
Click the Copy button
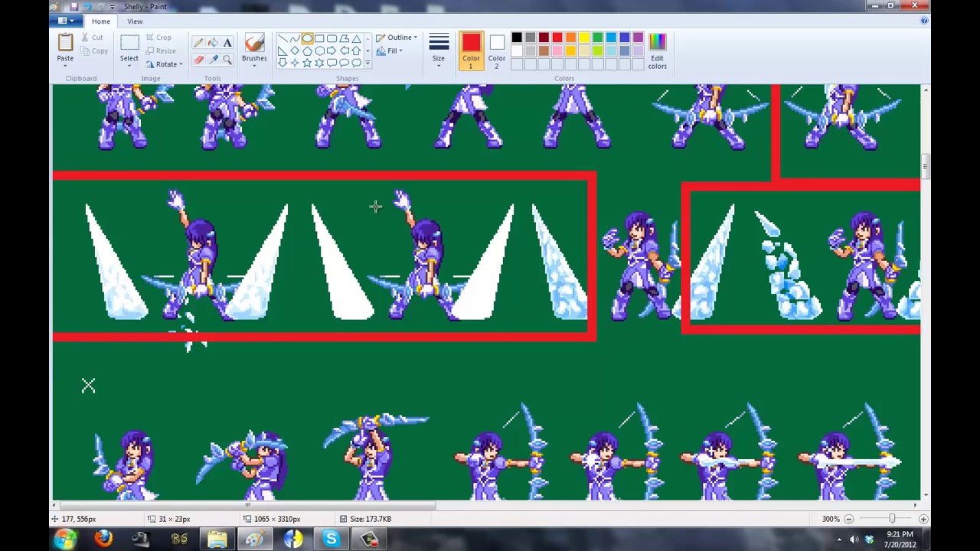(x=93, y=51)
